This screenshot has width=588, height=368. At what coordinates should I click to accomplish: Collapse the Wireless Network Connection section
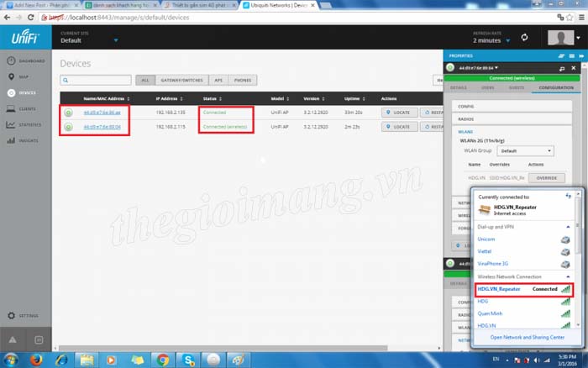(568, 276)
